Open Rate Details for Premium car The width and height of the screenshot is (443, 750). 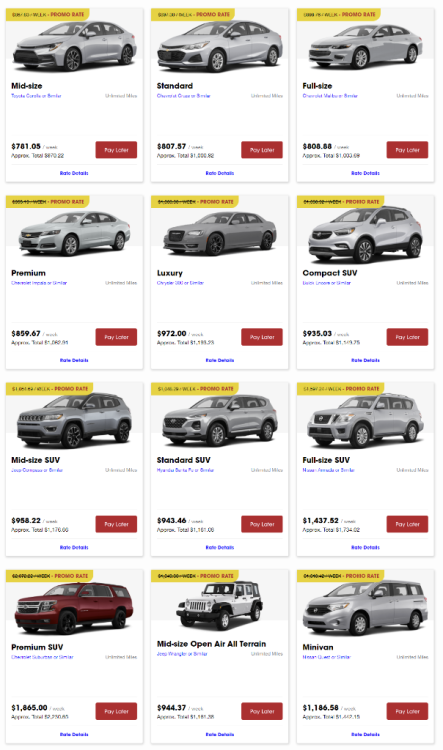[x=74, y=360]
